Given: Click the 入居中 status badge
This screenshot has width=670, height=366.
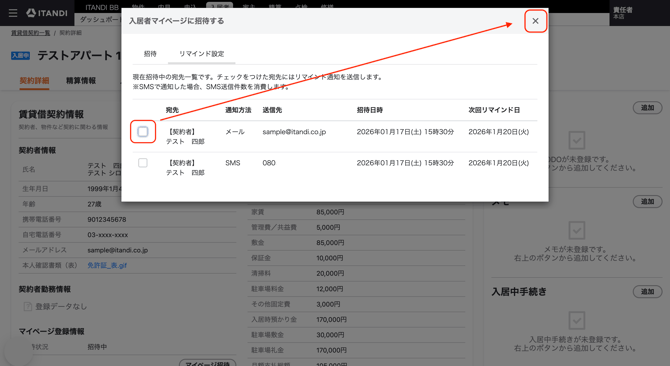Looking at the screenshot, I should click(x=21, y=56).
